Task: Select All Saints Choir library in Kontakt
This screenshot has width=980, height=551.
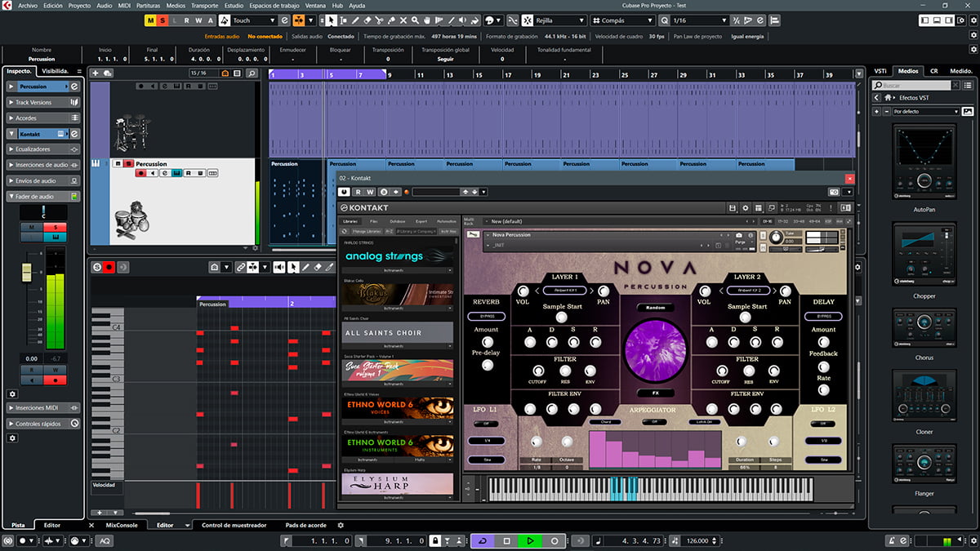Action: pyautogui.click(x=398, y=332)
